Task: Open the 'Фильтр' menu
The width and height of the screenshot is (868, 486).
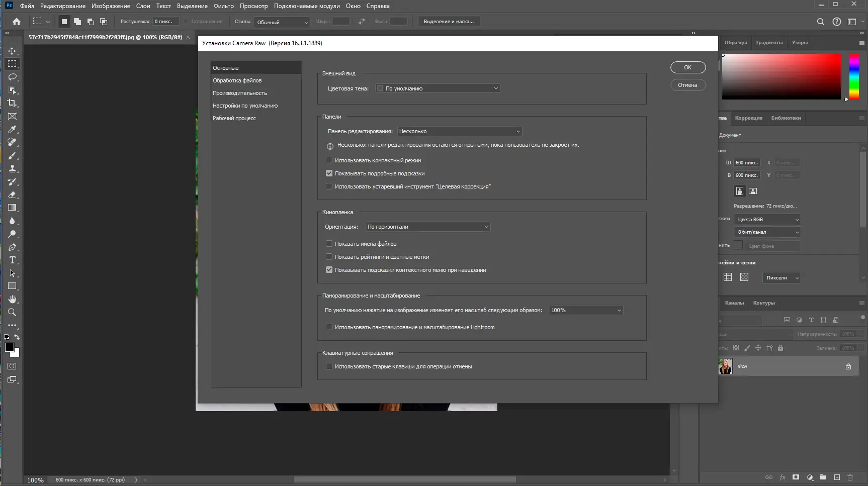Action: point(224,6)
